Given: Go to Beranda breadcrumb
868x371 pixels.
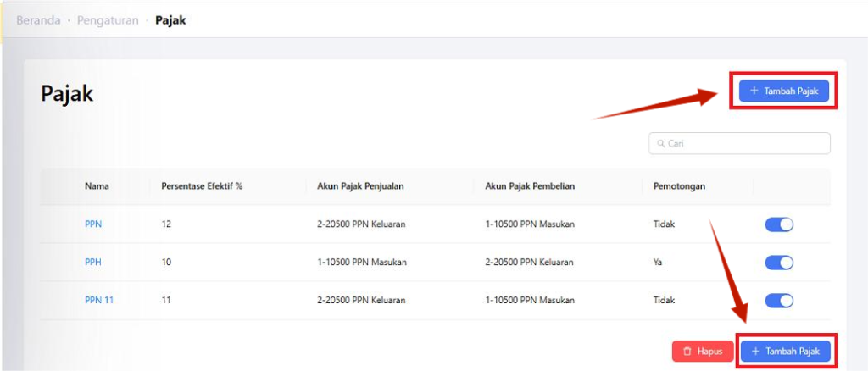Looking at the screenshot, I should tap(38, 21).
